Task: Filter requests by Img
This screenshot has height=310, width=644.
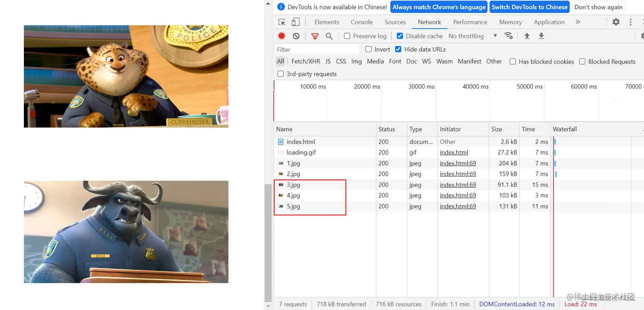Action: [x=356, y=61]
